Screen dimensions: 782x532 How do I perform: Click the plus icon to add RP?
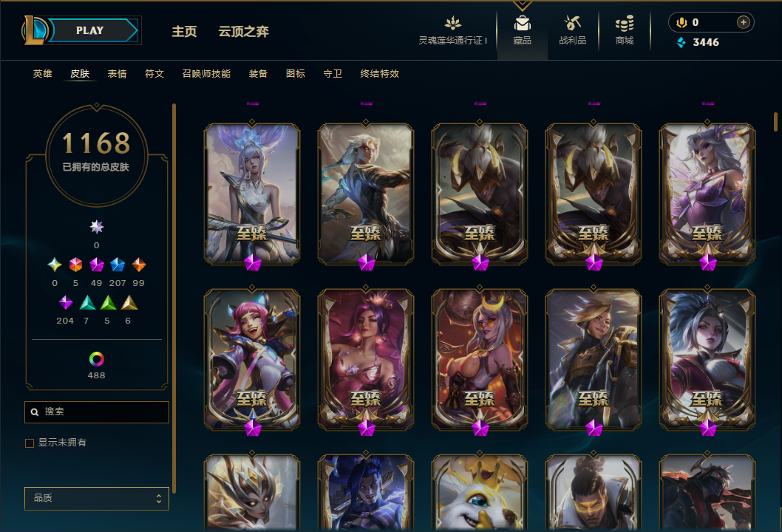tap(743, 22)
